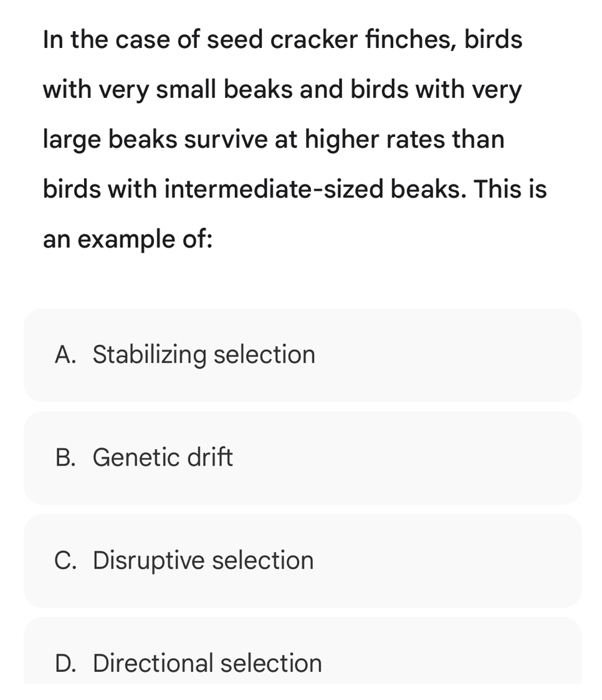Click the text 'an example of:'
Viewport: 602px width, 700px height.
[128, 239]
